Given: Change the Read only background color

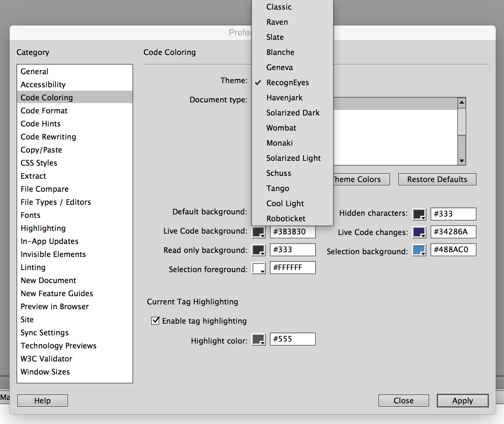Looking at the screenshot, I should [x=259, y=250].
